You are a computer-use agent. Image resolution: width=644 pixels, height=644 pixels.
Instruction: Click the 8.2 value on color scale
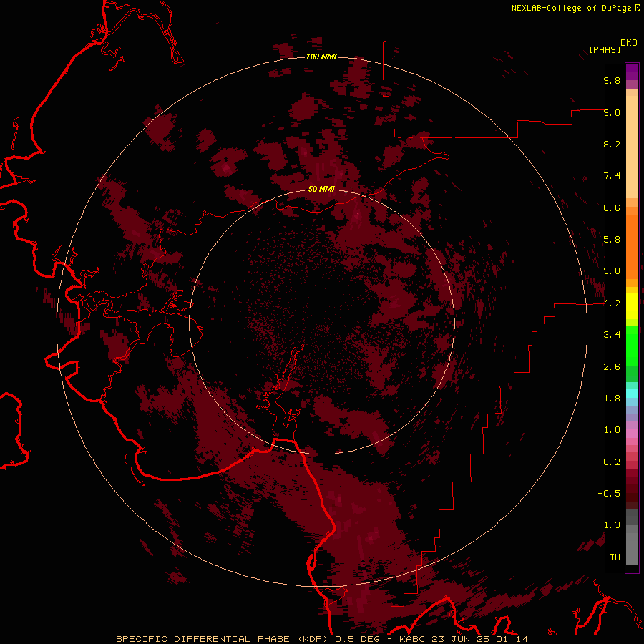click(x=612, y=144)
